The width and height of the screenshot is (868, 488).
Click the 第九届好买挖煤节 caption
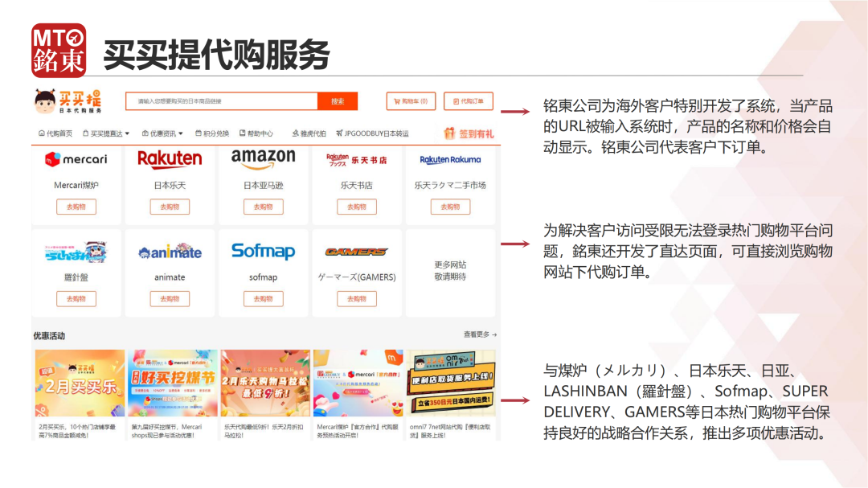point(167,431)
